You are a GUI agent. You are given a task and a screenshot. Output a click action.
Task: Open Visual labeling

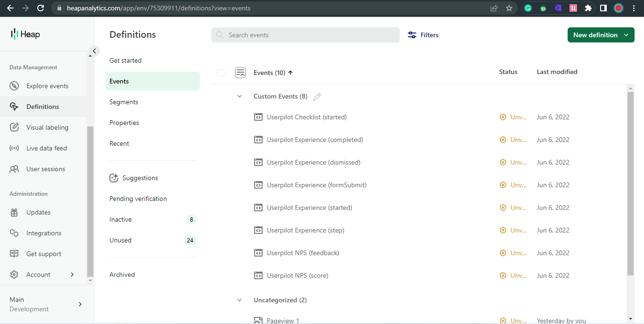pyautogui.click(x=47, y=127)
